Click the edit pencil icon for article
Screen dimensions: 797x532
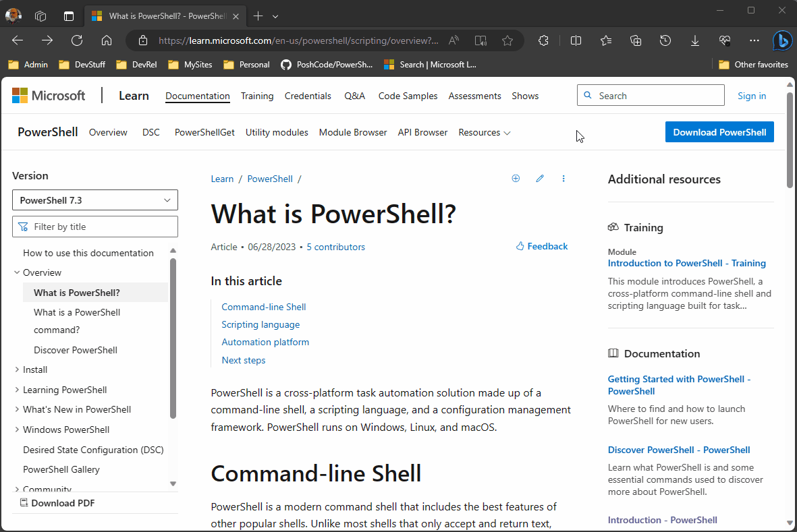click(x=540, y=179)
